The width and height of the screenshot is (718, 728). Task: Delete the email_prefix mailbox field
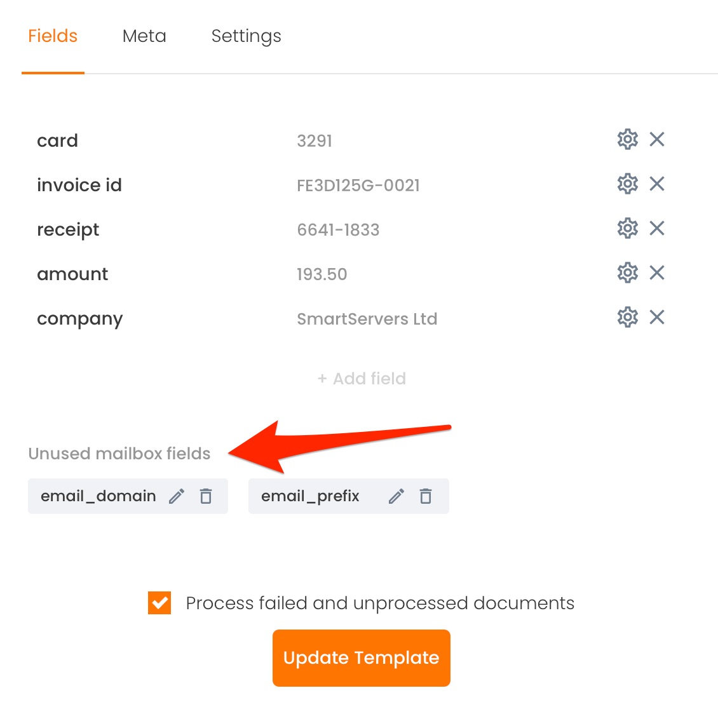click(426, 496)
